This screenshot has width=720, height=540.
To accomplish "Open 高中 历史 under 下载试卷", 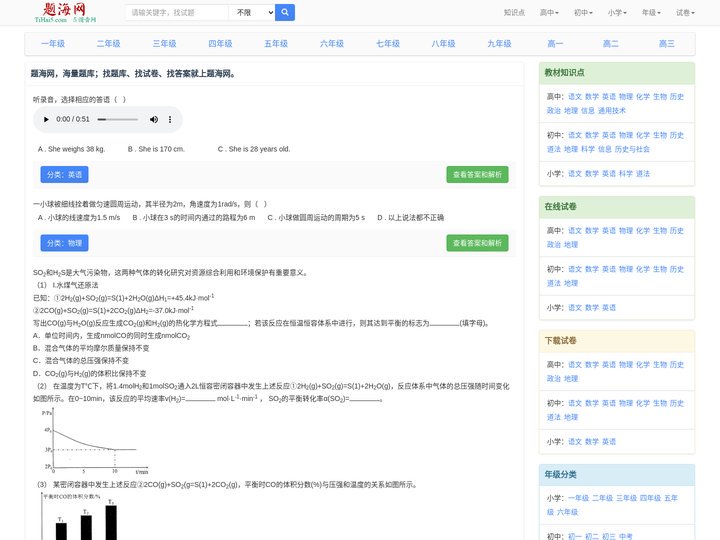I will [676, 365].
